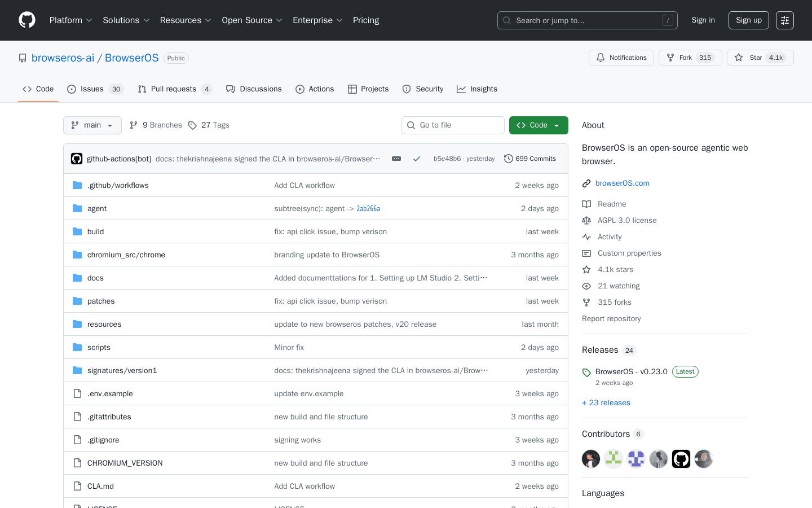The height and width of the screenshot is (508, 812).
Task: Open the main branch selector
Action: point(92,125)
